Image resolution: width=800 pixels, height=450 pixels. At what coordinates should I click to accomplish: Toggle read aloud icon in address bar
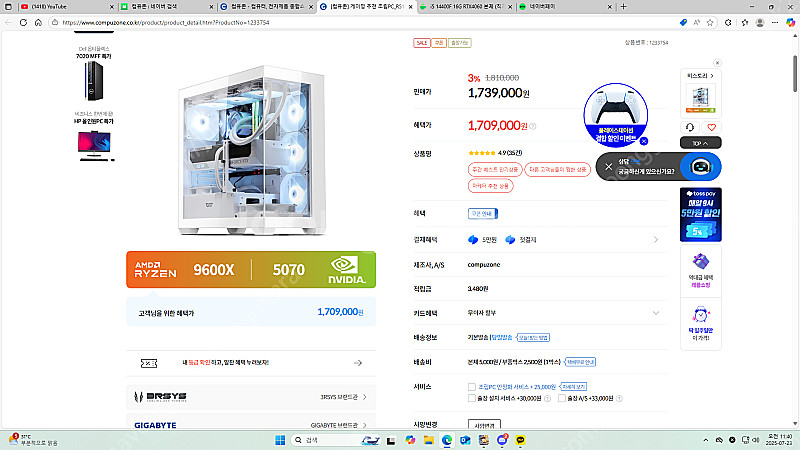(x=696, y=22)
